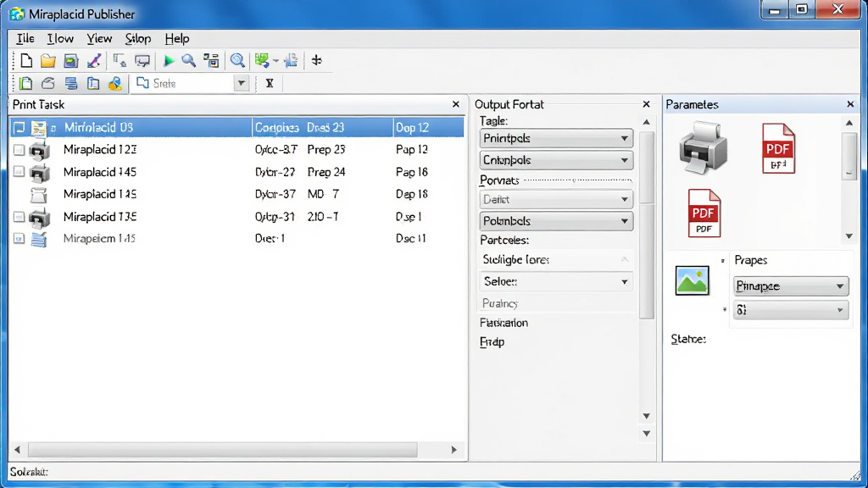Click the Prep 24 cell
The image size is (868, 488).
click(x=326, y=172)
